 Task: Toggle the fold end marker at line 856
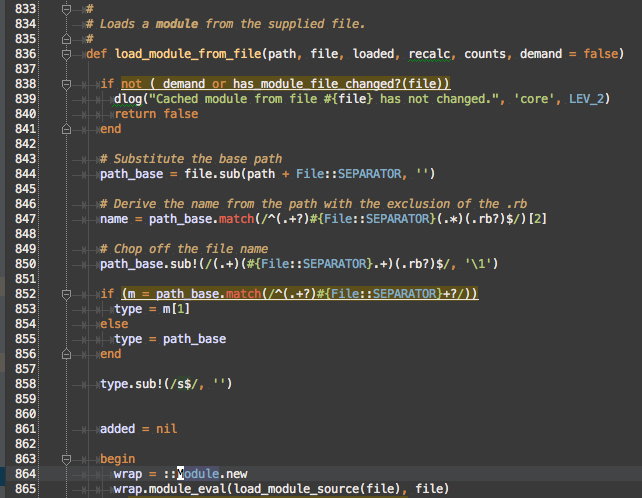pos(66,354)
